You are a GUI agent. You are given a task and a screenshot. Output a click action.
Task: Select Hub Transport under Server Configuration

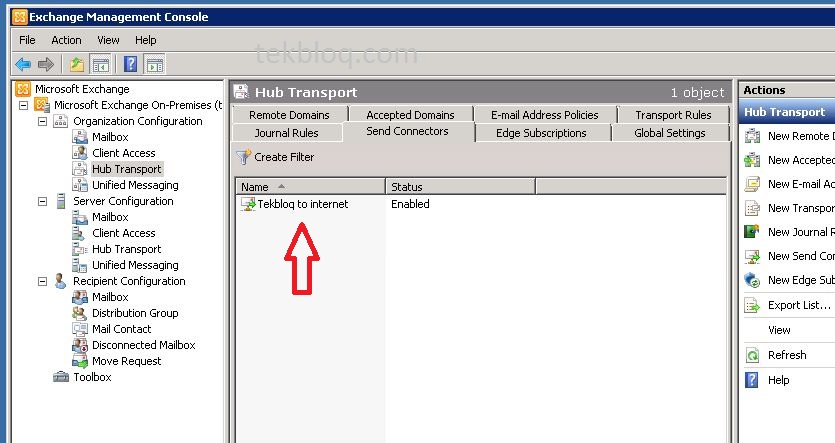click(x=126, y=249)
